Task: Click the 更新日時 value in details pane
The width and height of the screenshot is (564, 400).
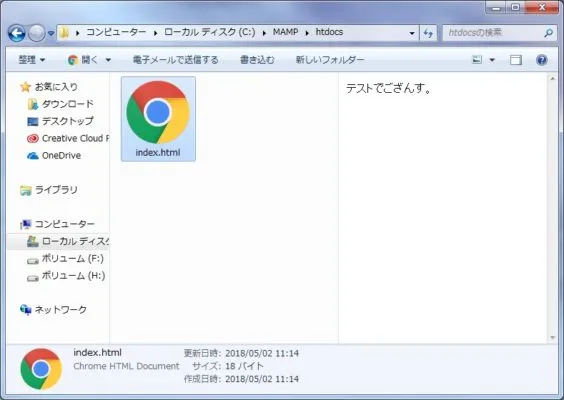Action: 262,353
